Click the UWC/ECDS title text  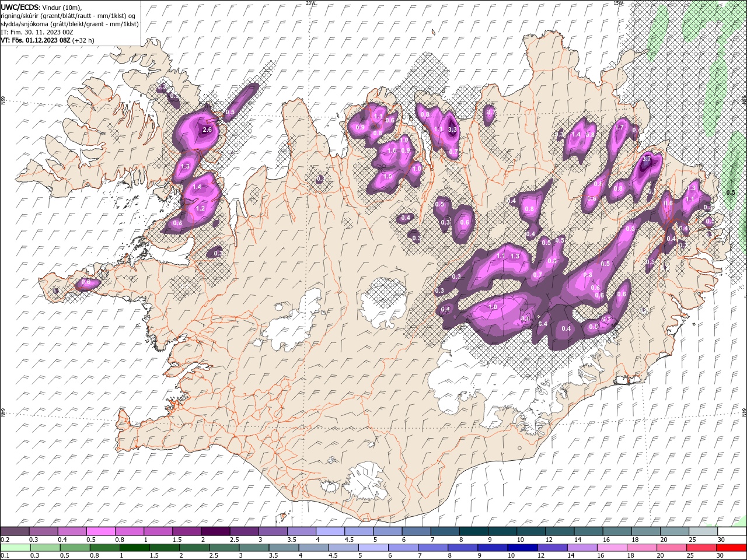point(20,6)
